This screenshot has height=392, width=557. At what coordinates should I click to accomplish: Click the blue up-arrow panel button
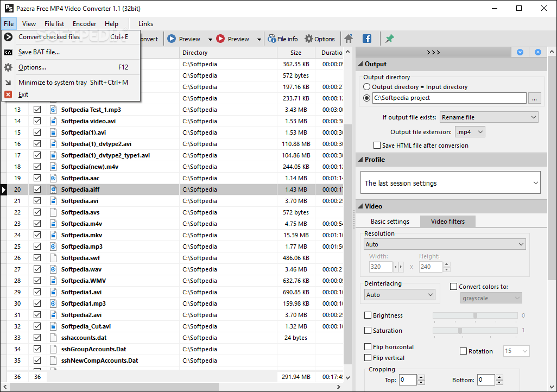tap(538, 52)
